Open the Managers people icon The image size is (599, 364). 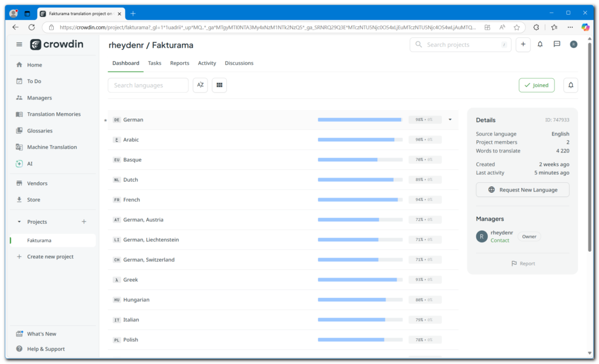point(19,98)
